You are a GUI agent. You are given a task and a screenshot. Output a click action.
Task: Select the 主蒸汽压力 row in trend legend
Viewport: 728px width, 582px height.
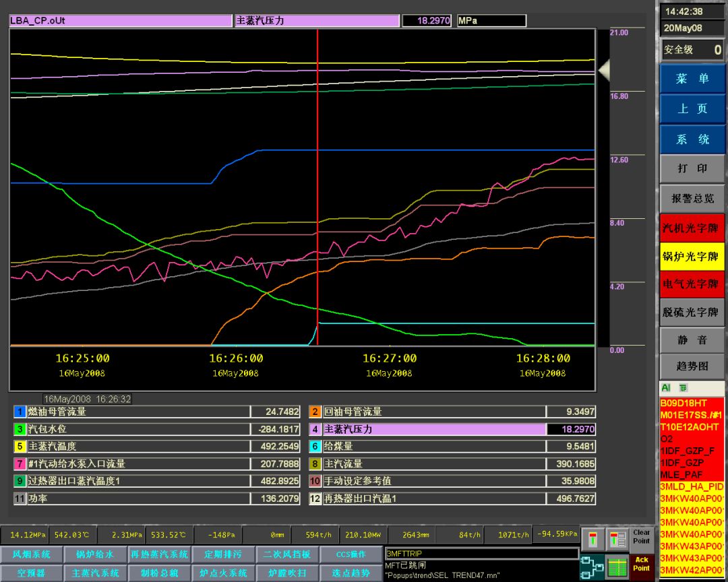(x=452, y=429)
